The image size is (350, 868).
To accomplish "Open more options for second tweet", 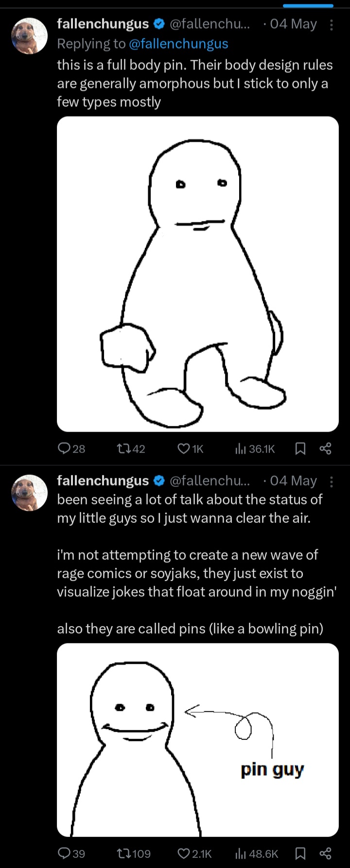I will tap(332, 482).
